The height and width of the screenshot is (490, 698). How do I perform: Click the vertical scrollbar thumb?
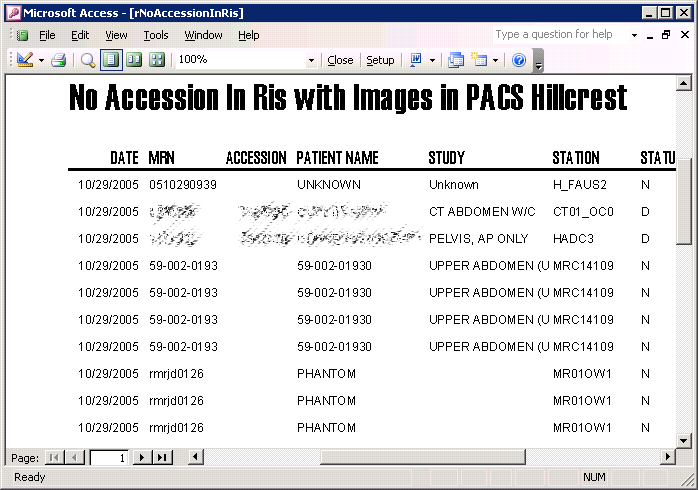[684, 201]
